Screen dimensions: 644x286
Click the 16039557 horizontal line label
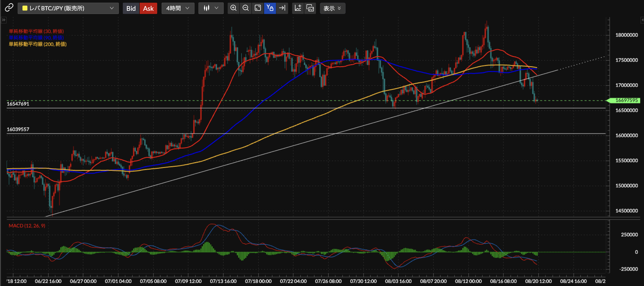coord(18,129)
